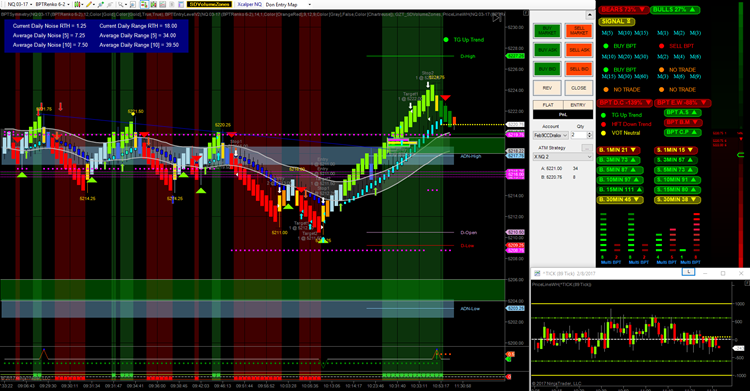Click the 'A: 6221.00' ask price text
The height and width of the screenshot is (391, 750).
click(551, 168)
